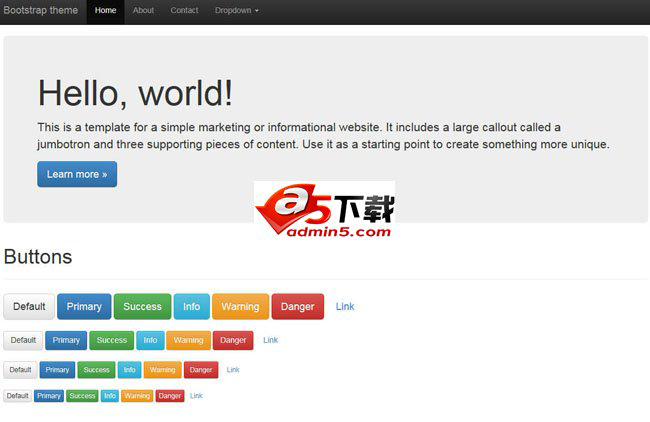650x422 pixels.
Task: Open the About navbar page
Action: click(x=143, y=12)
